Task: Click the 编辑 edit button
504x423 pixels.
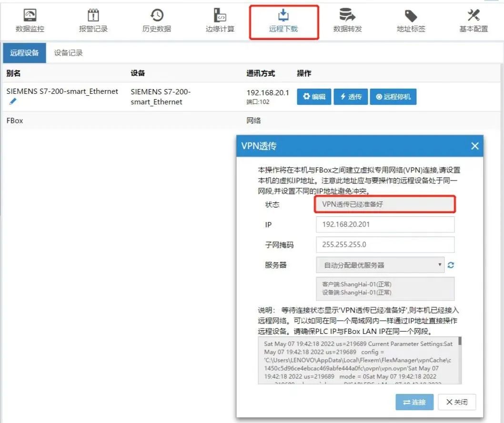Action: coord(314,97)
